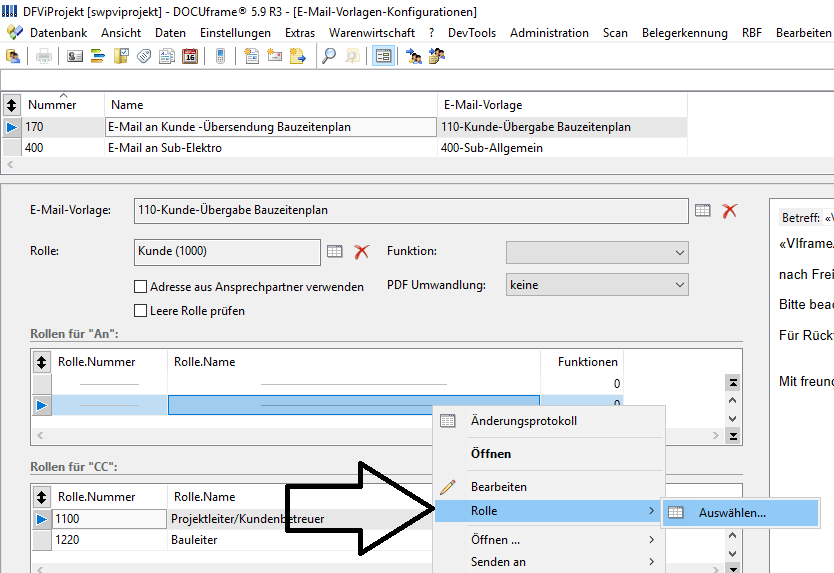Viewport: 834px width, 573px height.
Task: Open the Administration menu
Action: tap(549, 33)
